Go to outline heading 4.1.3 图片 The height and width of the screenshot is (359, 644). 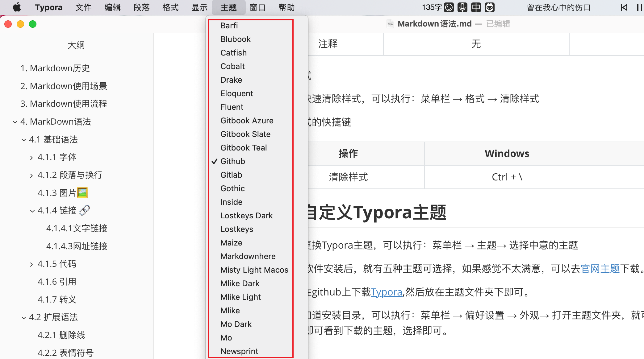tap(63, 193)
